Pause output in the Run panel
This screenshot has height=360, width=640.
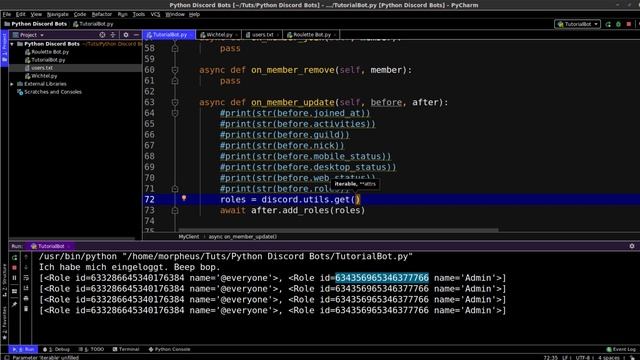(14, 278)
